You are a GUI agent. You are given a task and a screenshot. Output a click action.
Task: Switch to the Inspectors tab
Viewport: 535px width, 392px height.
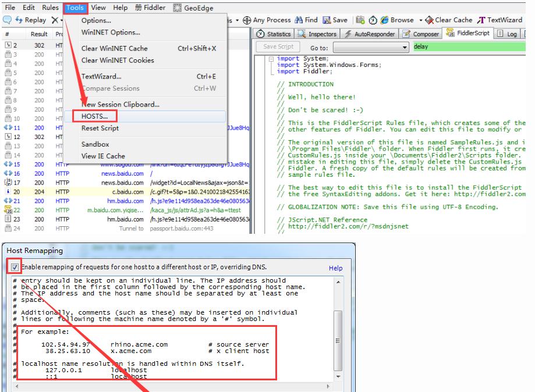click(317, 34)
